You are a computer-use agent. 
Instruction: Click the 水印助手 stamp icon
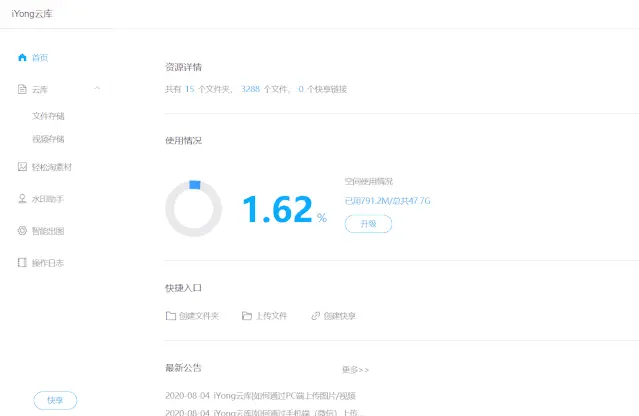point(22,199)
